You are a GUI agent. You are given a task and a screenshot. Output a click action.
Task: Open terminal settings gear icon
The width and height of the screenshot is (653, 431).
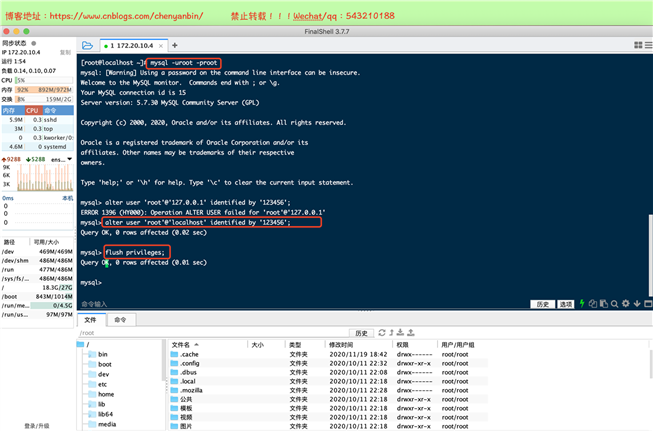coord(626,304)
